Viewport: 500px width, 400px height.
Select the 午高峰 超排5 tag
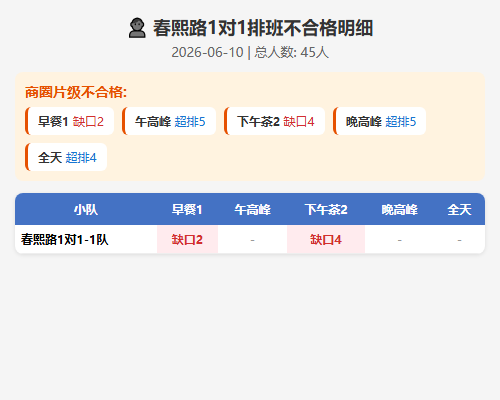[x=169, y=121]
